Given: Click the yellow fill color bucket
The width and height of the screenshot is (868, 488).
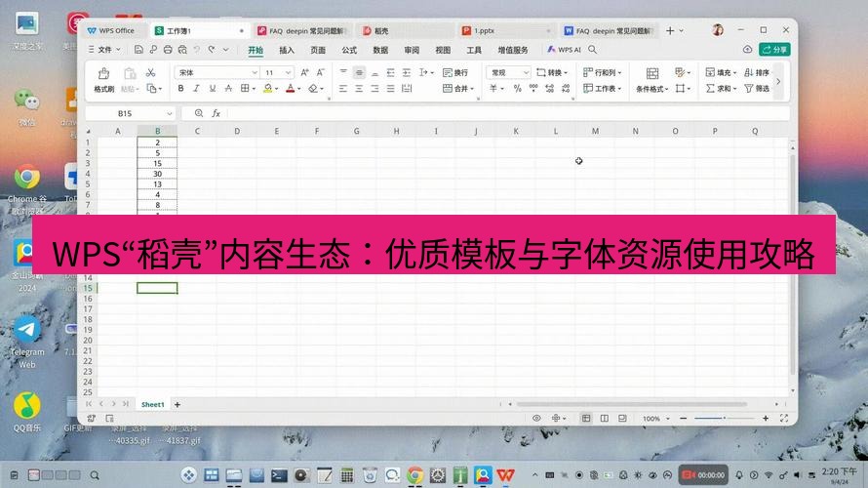Looking at the screenshot, I should (268, 89).
